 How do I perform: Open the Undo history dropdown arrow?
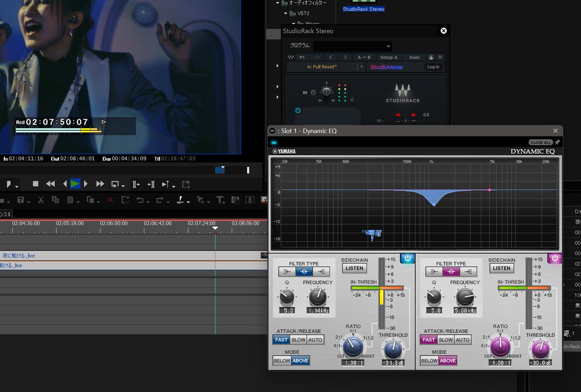(147, 201)
